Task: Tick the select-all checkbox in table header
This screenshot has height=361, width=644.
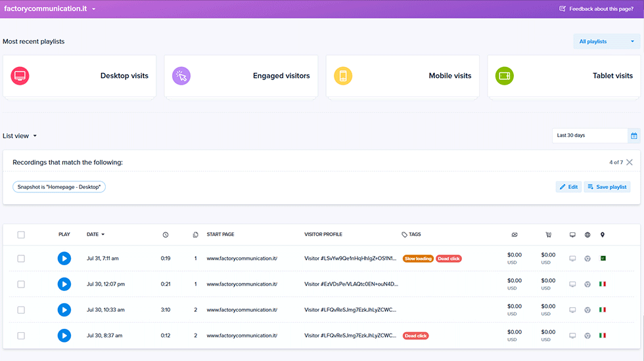Action: (21, 235)
